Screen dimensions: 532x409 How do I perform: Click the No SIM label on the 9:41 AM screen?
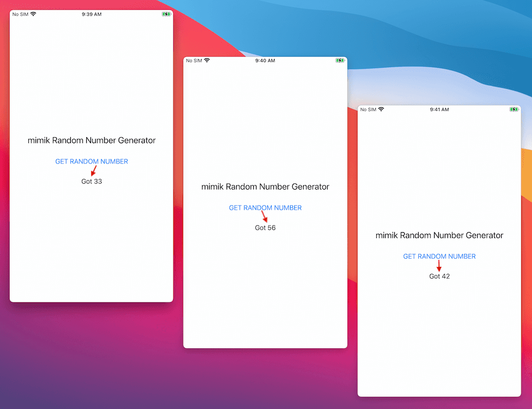[x=368, y=110]
